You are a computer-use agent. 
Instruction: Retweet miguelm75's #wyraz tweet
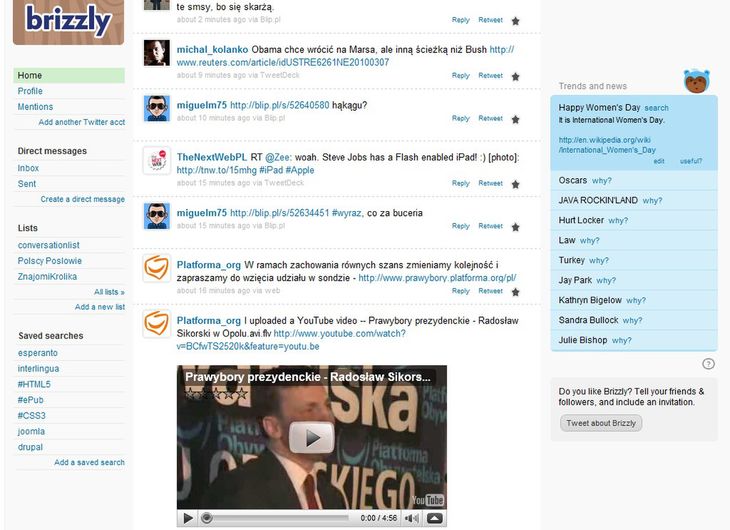pos(490,226)
